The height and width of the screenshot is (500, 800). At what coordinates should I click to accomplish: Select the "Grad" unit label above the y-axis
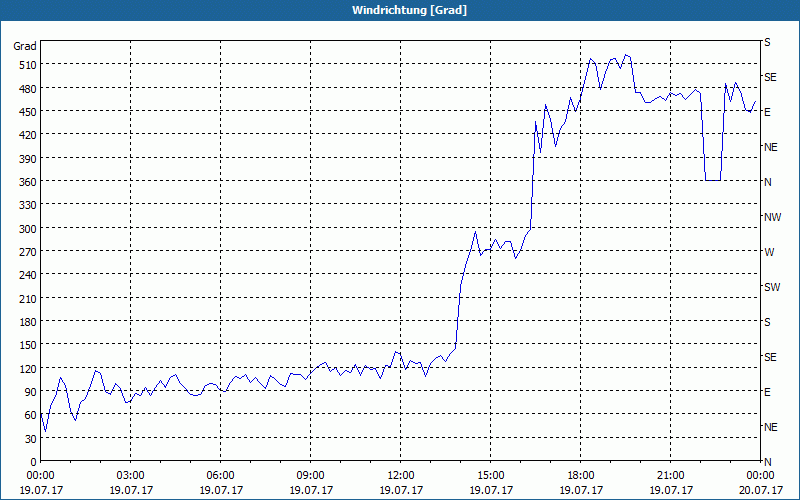click(x=25, y=46)
